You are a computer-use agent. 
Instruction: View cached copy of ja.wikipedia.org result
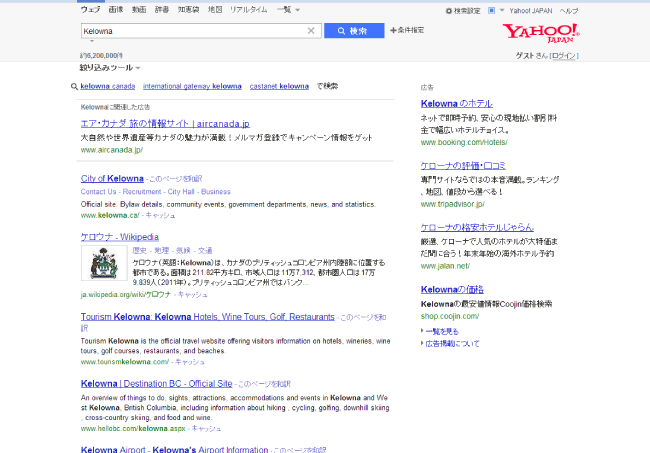[x=192, y=295]
